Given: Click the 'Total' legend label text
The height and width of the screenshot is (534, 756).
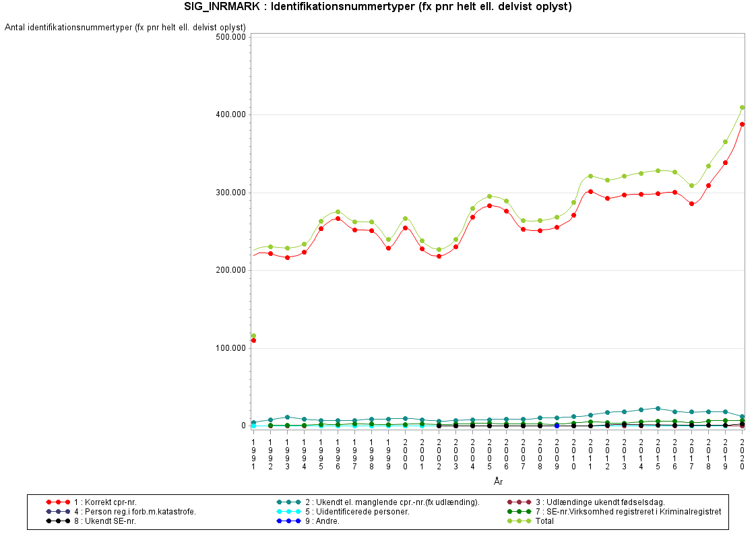Looking at the screenshot, I should pyautogui.click(x=544, y=521).
